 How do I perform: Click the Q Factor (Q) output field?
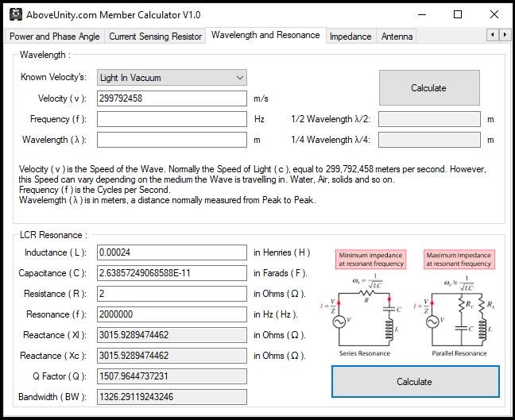(172, 376)
